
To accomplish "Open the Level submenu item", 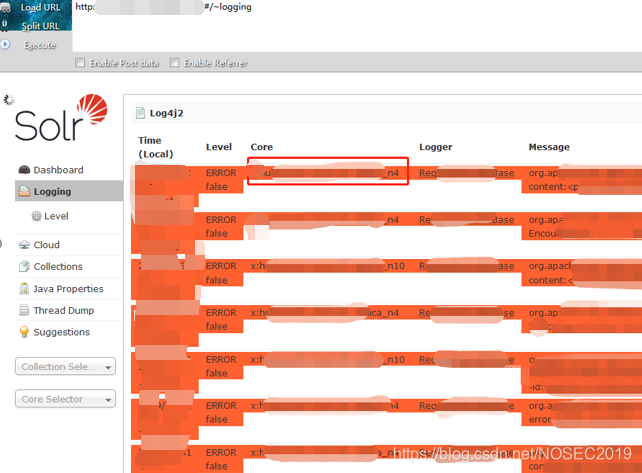I will pyautogui.click(x=56, y=216).
